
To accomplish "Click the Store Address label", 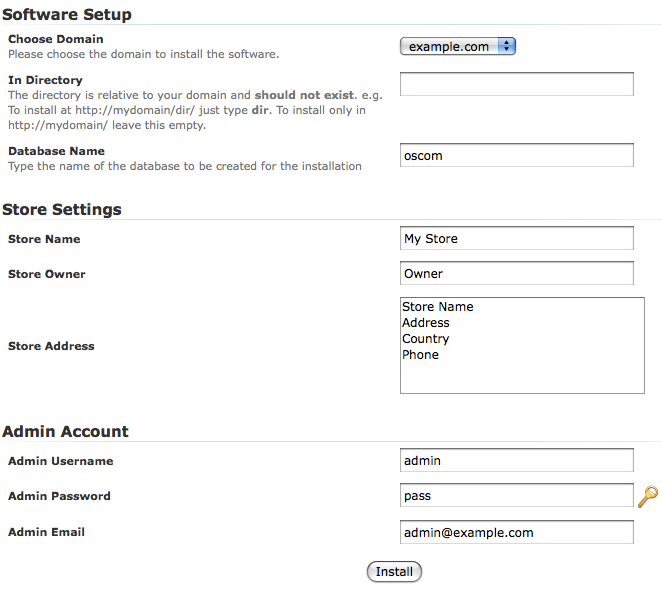I will click(x=51, y=346).
